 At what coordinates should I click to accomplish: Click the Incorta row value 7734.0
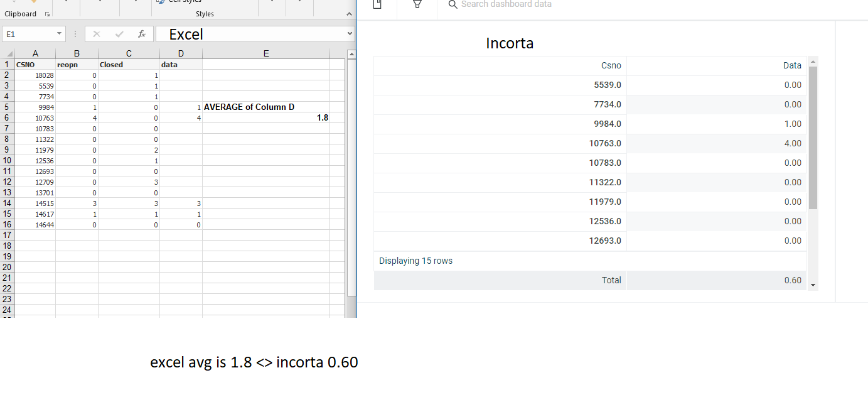point(607,104)
